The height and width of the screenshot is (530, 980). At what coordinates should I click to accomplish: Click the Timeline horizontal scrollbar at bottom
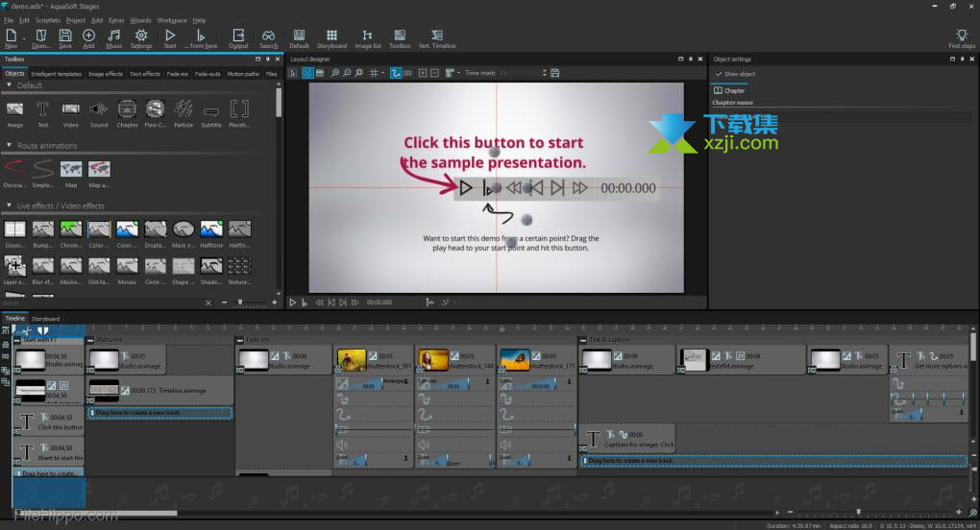coord(97,513)
